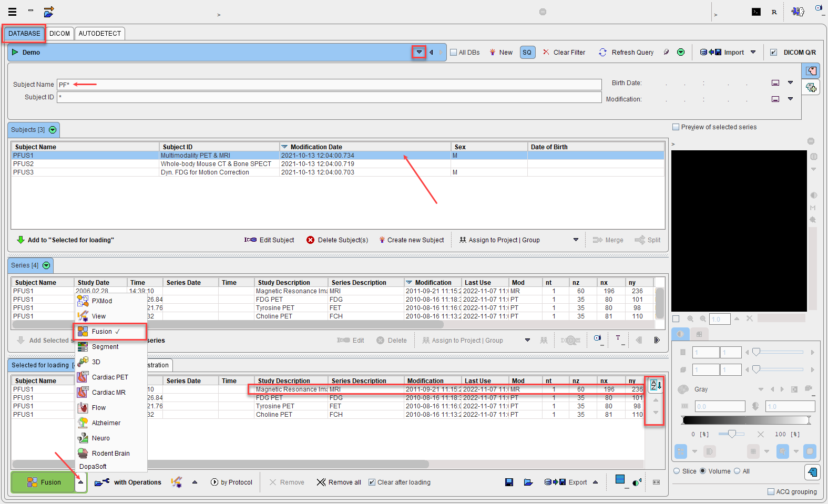Open the console terminal icon
Image resolution: width=828 pixels, height=504 pixels.
[756, 12]
